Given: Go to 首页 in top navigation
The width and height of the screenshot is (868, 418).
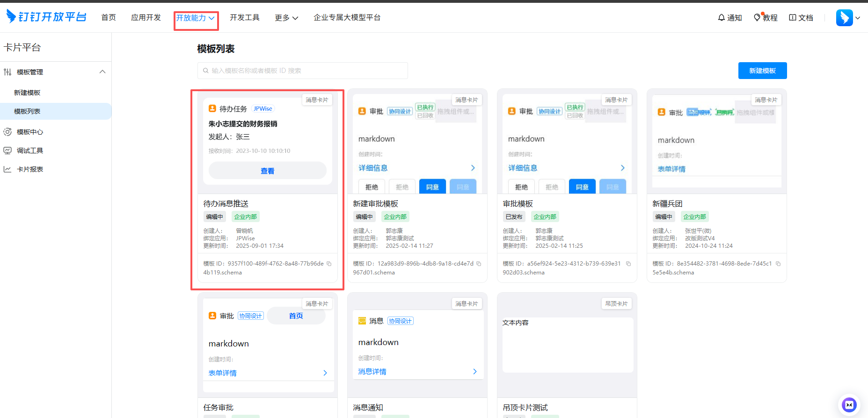Looking at the screenshot, I should pos(109,17).
